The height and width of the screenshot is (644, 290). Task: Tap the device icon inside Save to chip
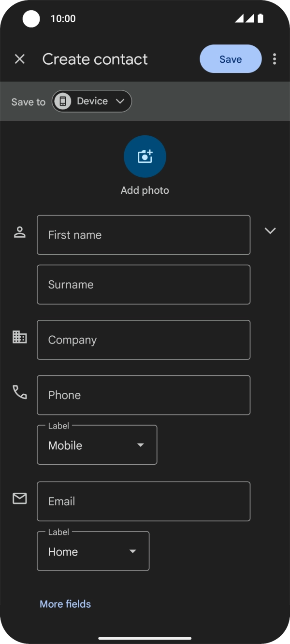click(x=63, y=101)
